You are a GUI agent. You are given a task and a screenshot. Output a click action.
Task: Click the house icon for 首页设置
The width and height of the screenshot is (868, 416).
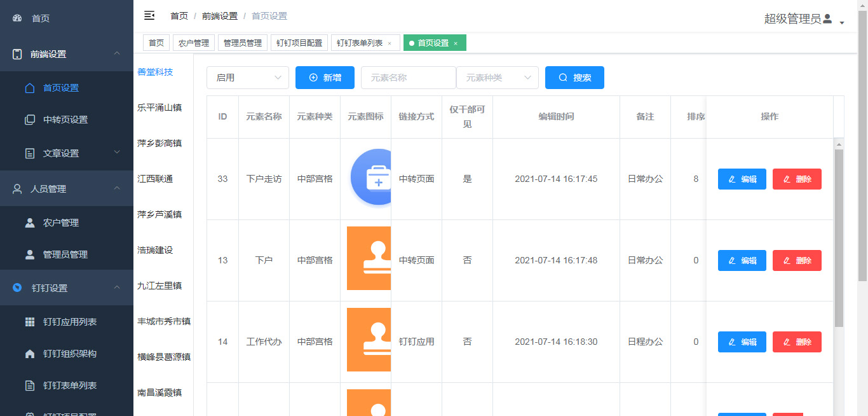click(30, 88)
